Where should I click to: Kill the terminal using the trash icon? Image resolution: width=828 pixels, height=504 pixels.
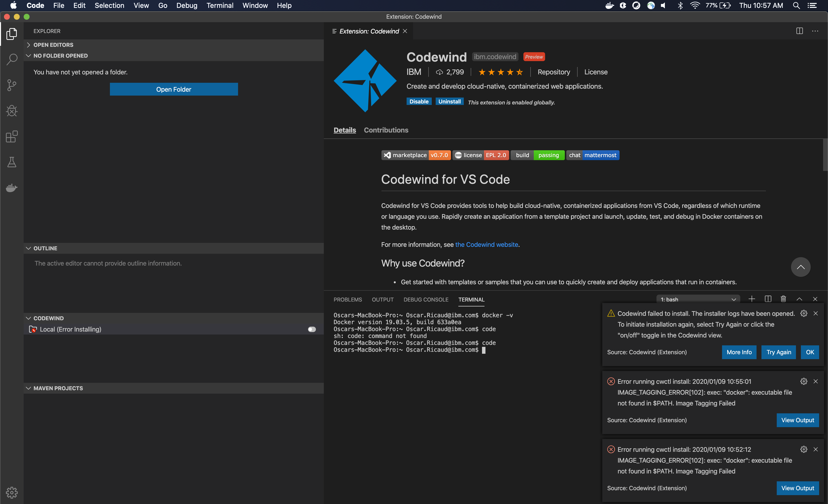click(x=783, y=299)
